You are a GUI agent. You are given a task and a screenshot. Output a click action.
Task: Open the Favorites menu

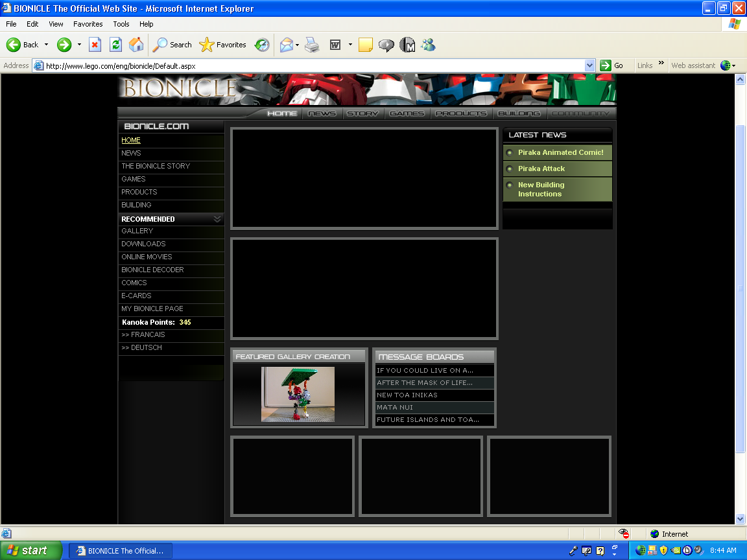point(88,24)
